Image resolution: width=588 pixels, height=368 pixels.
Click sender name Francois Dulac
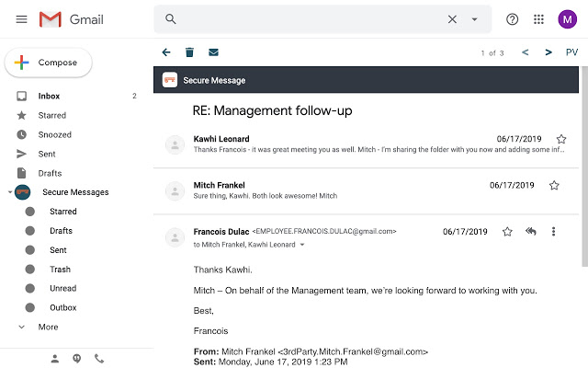221,232
